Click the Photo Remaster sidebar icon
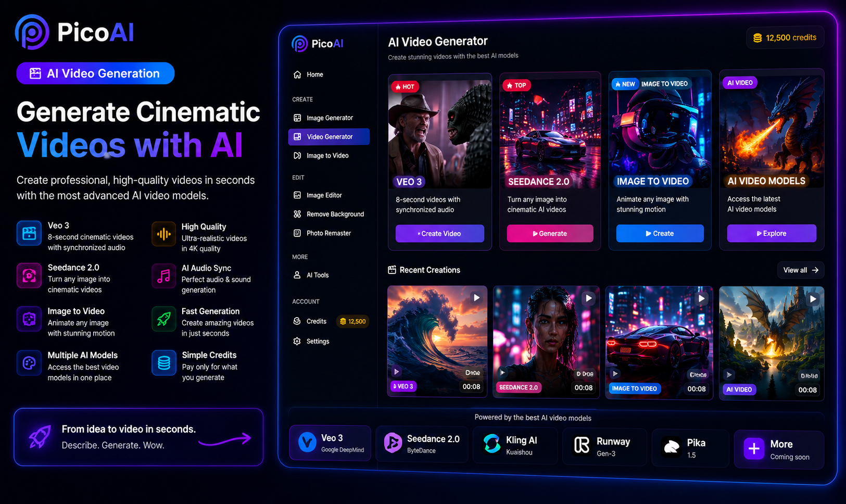 (x=297, y=233)
